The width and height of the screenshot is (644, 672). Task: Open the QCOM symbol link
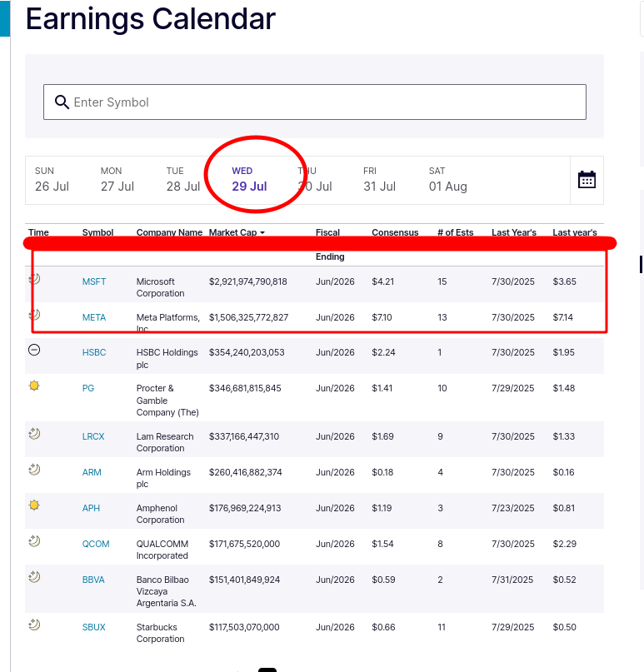click(96, 544)
